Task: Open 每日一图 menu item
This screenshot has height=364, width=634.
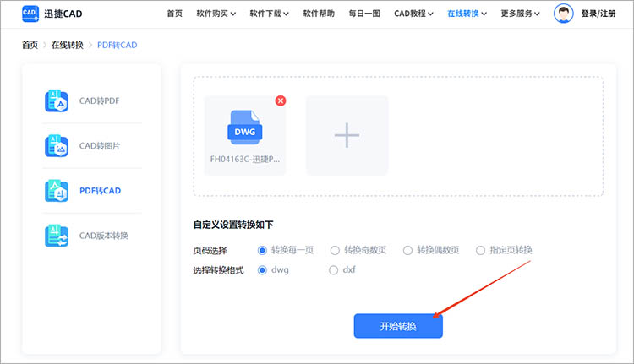Action: pos(364,14)
